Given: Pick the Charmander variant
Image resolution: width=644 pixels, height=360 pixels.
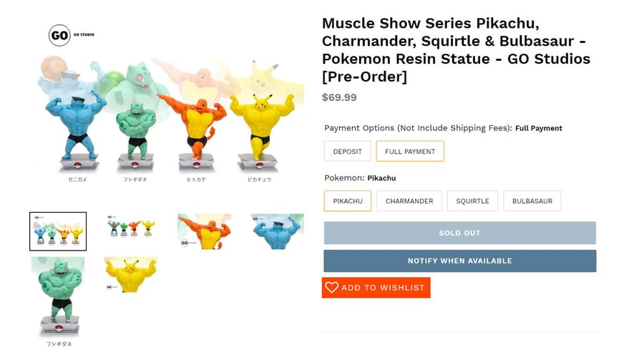Looking at the screenshot, I should (x=409, y=201).
